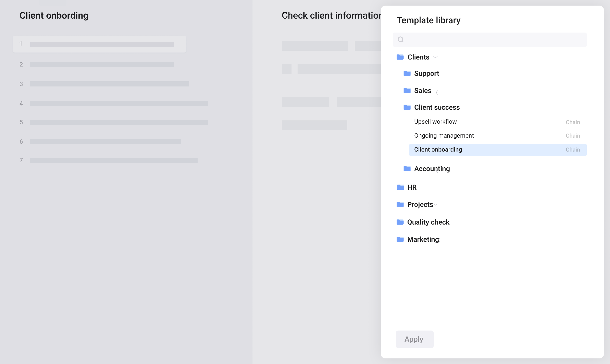Click Chain tag beside Client onboarding

(x=573, y=150)
